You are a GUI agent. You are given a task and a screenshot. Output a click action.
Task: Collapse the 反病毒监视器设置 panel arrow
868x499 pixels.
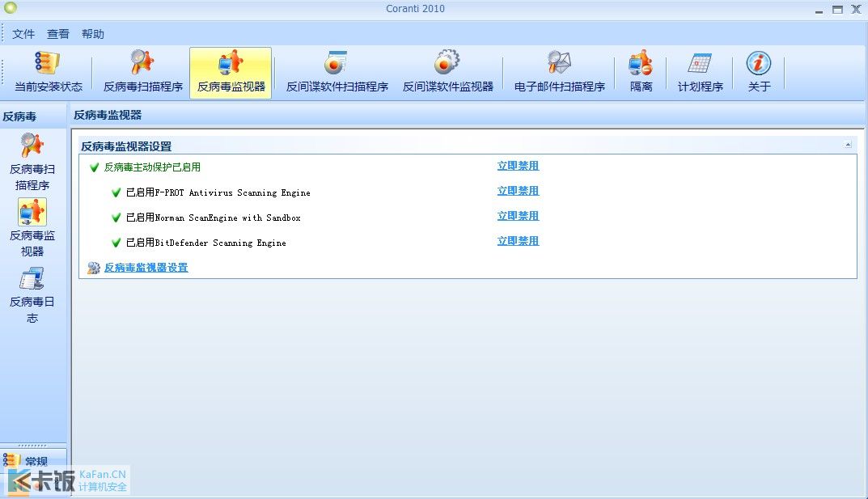[848, 145]
